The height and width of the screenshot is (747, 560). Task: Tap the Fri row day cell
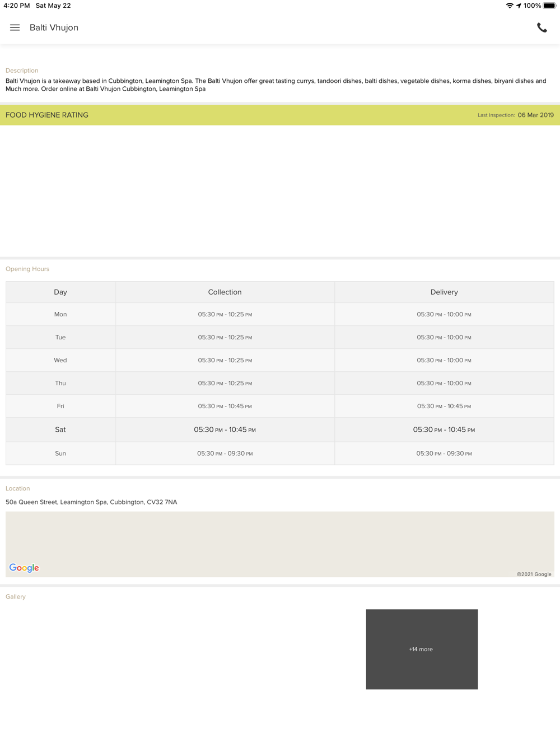(x=60, y=407)
